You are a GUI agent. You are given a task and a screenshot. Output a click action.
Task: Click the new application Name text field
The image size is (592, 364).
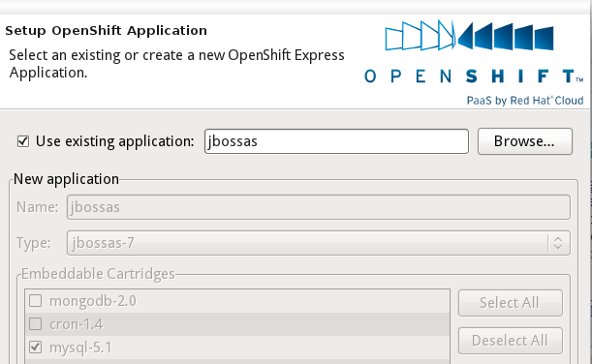tap(318, 207)
